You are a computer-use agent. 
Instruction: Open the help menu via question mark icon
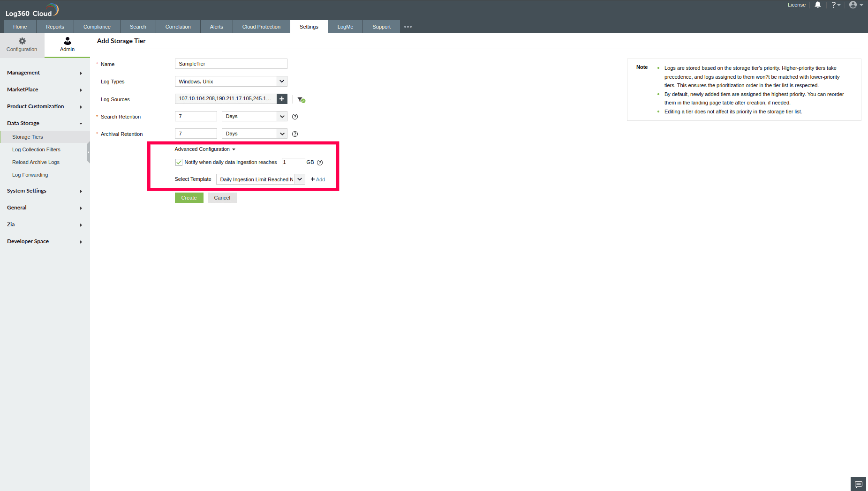click(x=835, y=5)
